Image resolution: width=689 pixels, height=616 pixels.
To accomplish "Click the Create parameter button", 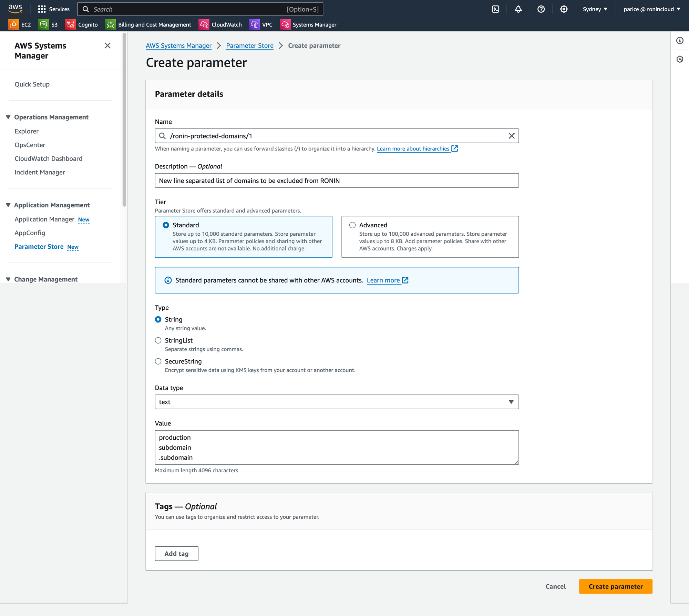I will point(615,586).
